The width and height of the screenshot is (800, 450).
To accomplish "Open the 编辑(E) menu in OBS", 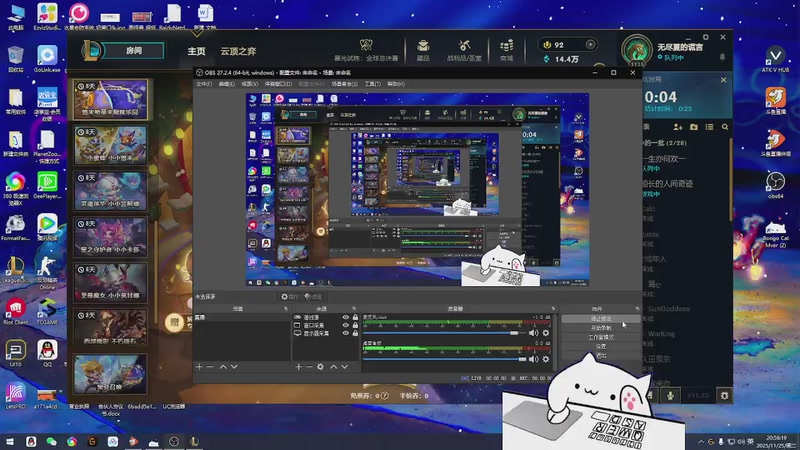I will click(x=227, y=84).
